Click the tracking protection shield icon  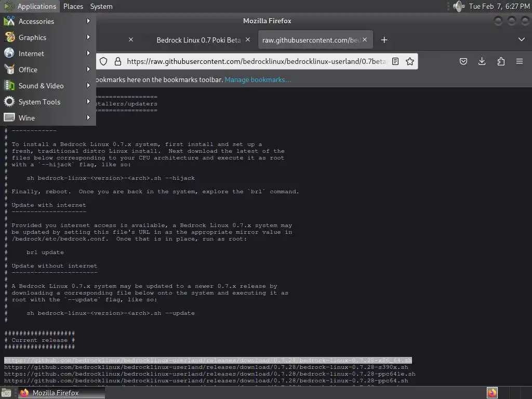103,61
